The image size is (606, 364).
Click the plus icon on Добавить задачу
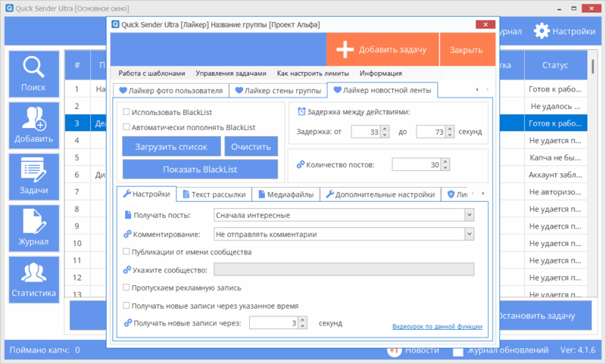click(x=345, y=50)
